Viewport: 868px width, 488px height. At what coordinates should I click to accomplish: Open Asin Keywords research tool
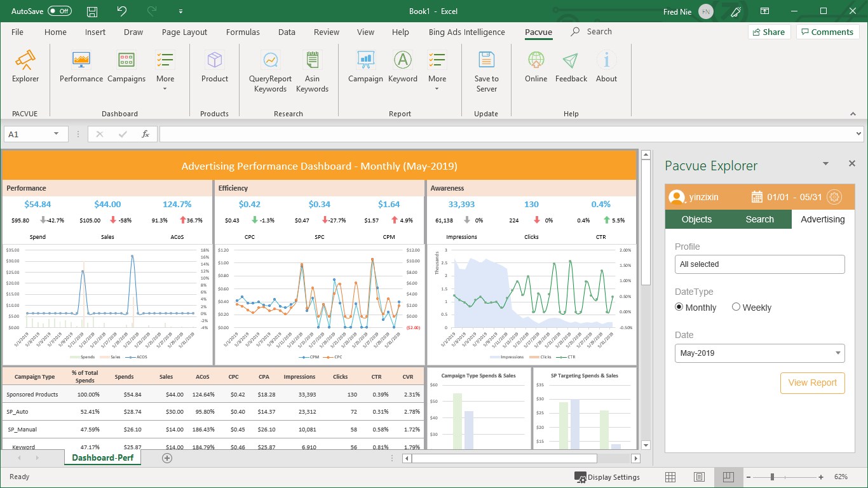point(312,72)
